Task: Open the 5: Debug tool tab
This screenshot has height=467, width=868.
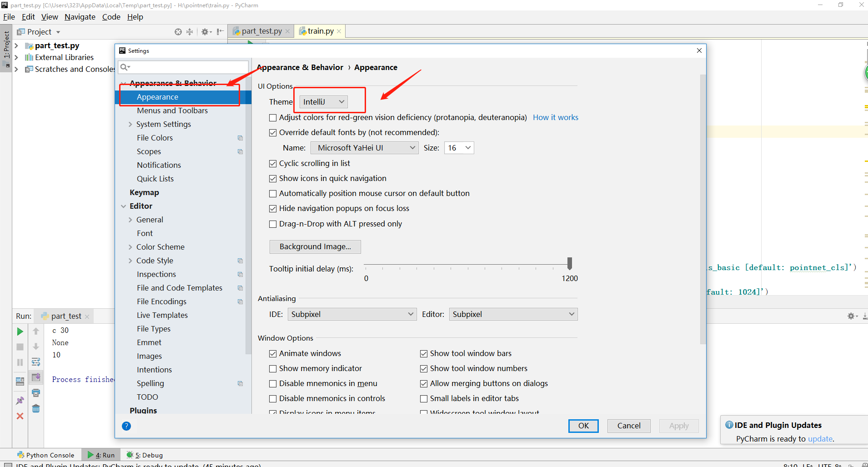Action: 145,455
